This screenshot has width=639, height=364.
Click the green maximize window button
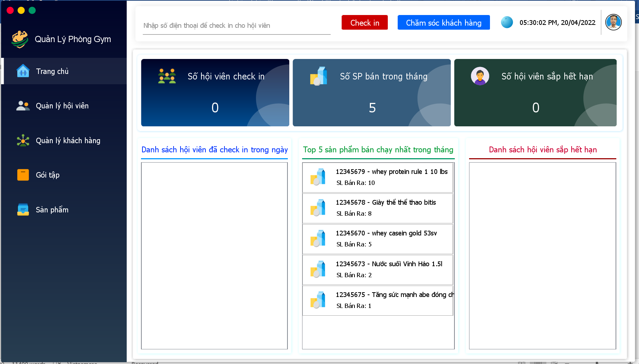pyautogui.click(x=32, y=10)
